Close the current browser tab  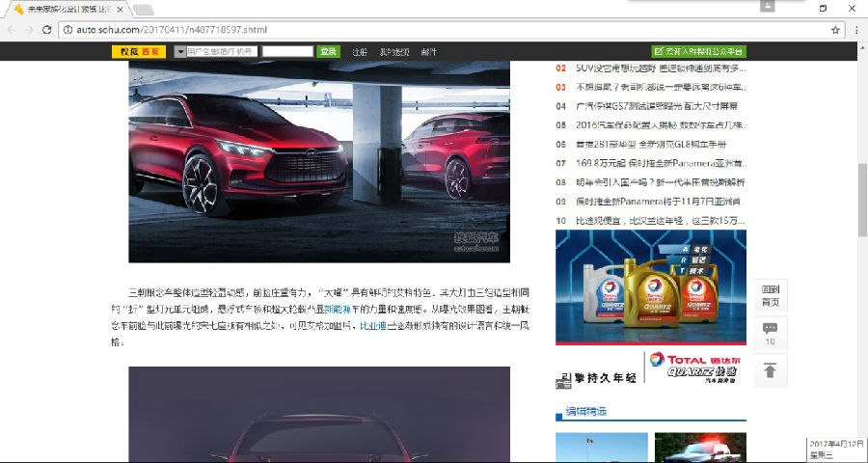pyautogui.click(x=120, y=10)
